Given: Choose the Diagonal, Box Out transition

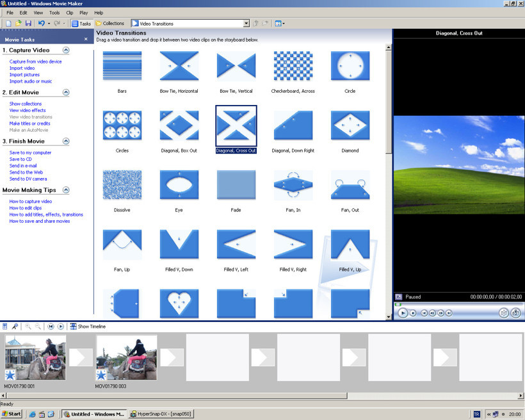Looking at the screenshot, I should click(x=179, y=125).
